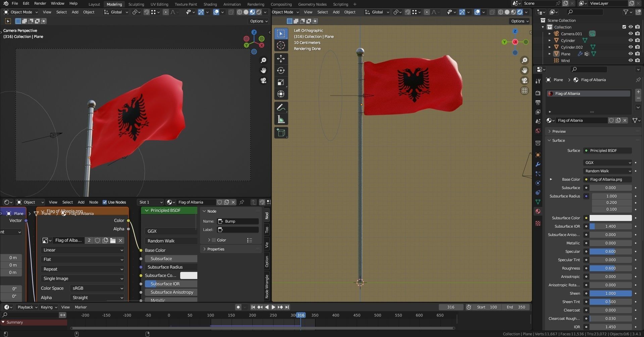Open the Physics properties tab
Image resolution: width=644 pixels, height=337 pixels.
538,183
